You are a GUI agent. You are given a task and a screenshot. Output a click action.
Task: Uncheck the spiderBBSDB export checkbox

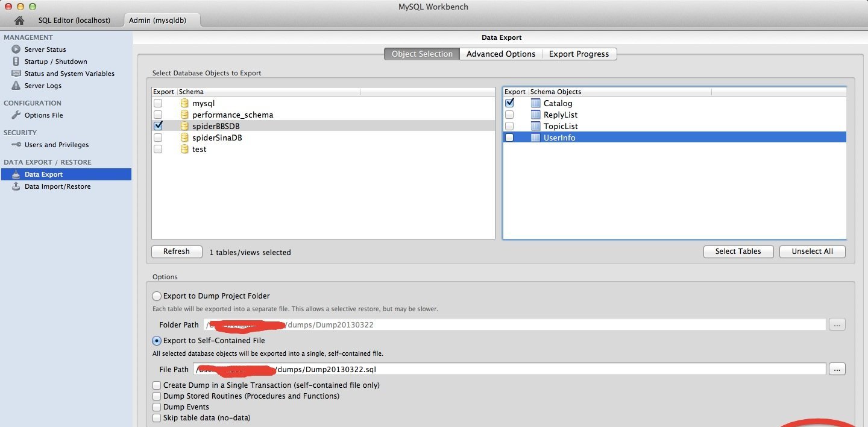158,126
